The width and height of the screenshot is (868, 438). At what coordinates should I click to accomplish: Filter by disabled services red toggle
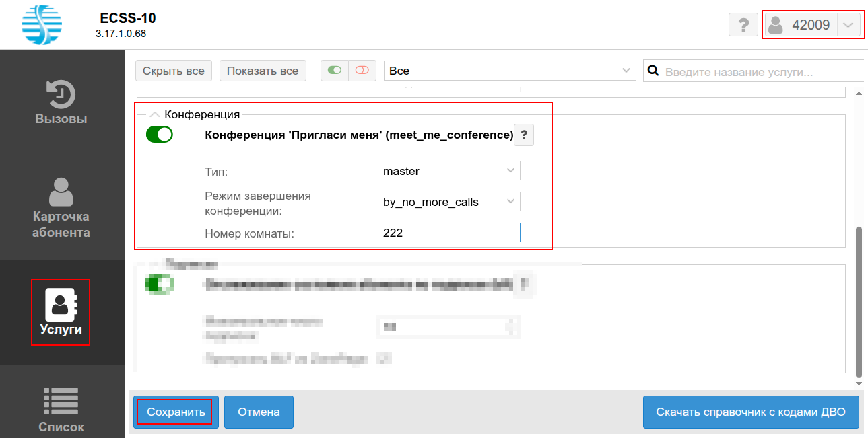tap(362, 71)
